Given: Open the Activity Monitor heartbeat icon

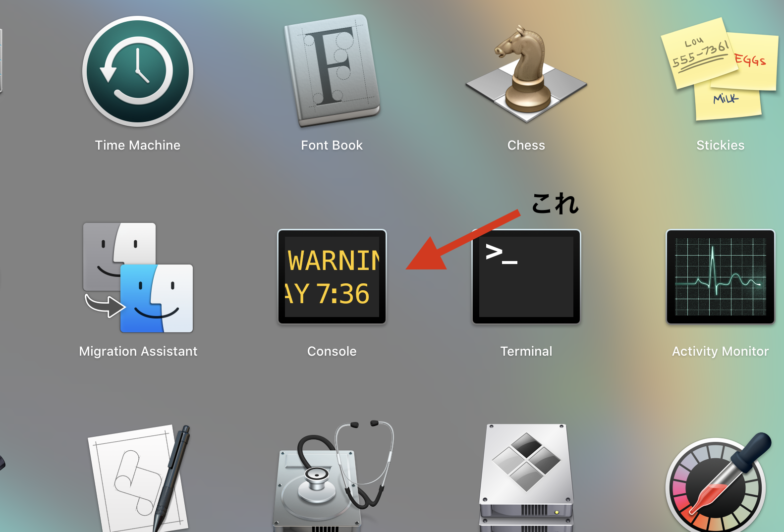Looking at the screenshot, I should [x=721, y=276].
